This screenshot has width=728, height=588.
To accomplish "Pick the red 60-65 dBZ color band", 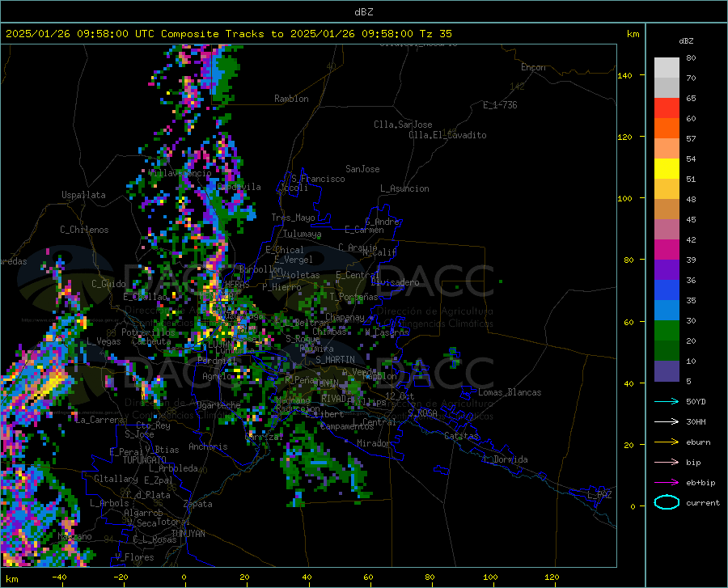I will click(x=667, y=108).
